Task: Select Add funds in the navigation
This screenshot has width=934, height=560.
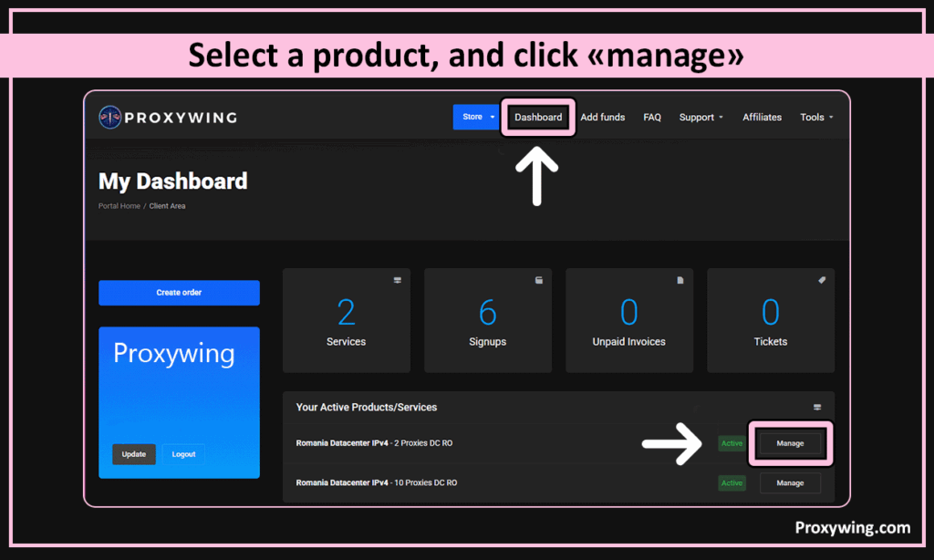Action: click(x=603, y=118)
